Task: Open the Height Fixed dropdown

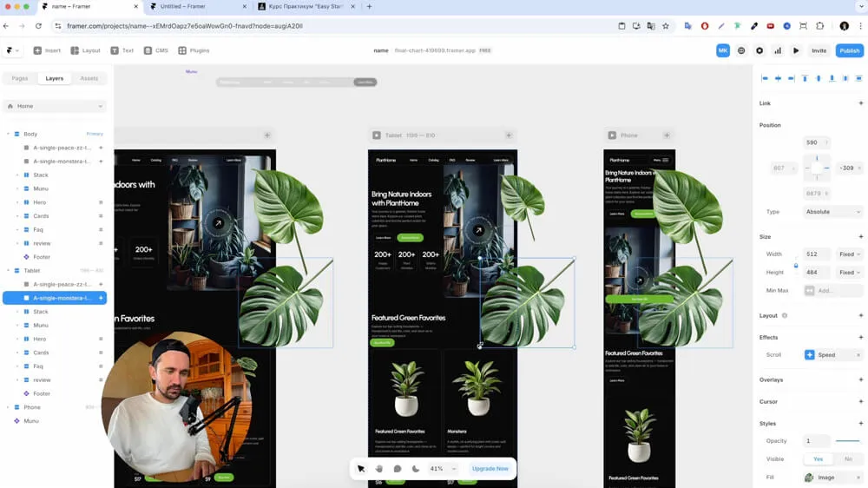Action: click(850, 273)
